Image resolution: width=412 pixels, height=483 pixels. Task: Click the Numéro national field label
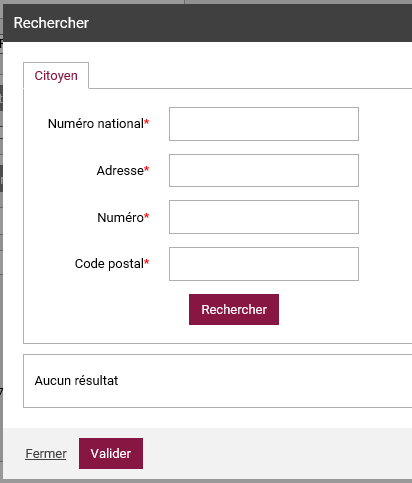tap(96, 124)
